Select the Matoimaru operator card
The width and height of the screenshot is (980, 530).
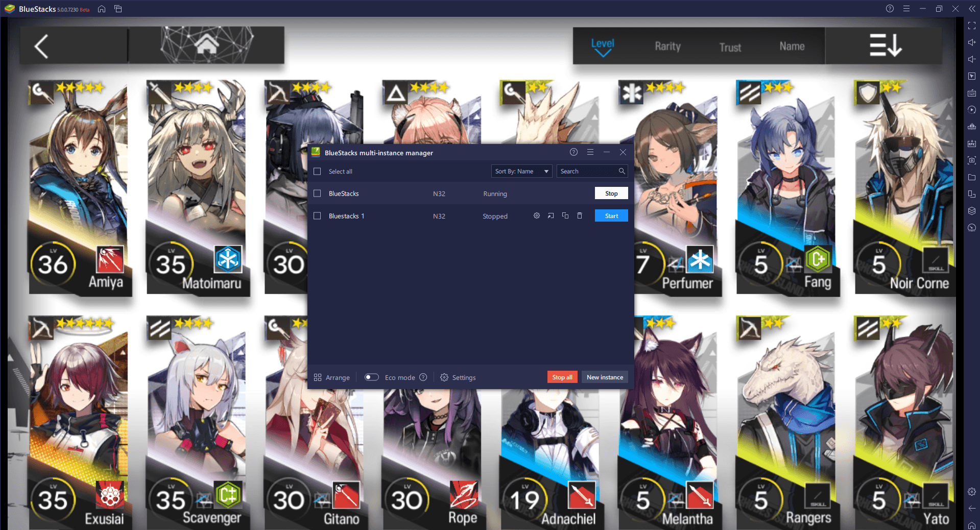(x=198, y=187)
